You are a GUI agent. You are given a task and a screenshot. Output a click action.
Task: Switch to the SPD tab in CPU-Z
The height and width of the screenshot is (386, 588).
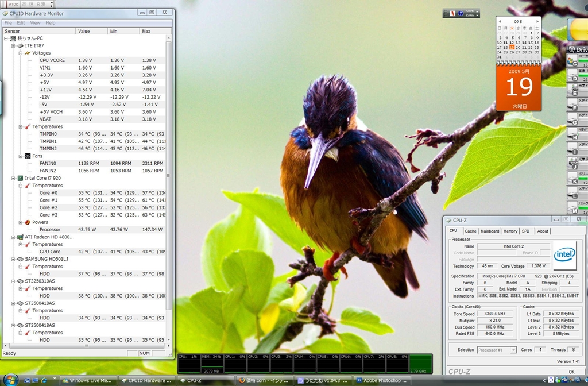click(x=526, y=231)
